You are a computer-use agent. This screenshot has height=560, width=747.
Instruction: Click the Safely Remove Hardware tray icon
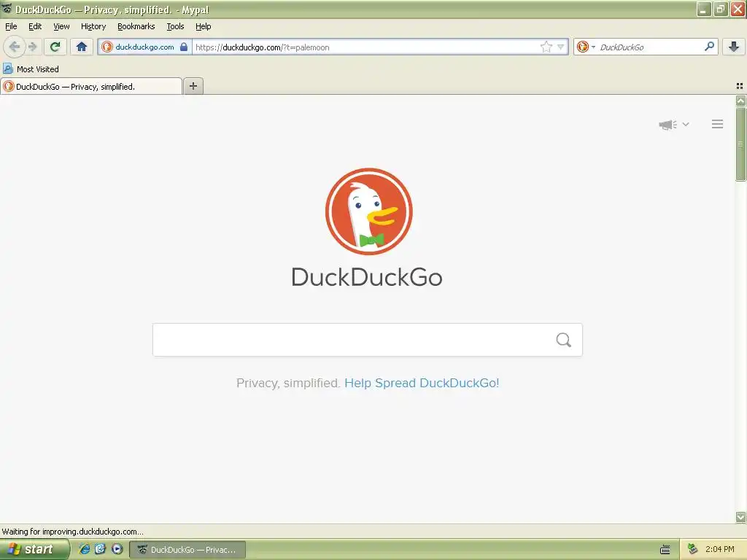pos(692,550)
